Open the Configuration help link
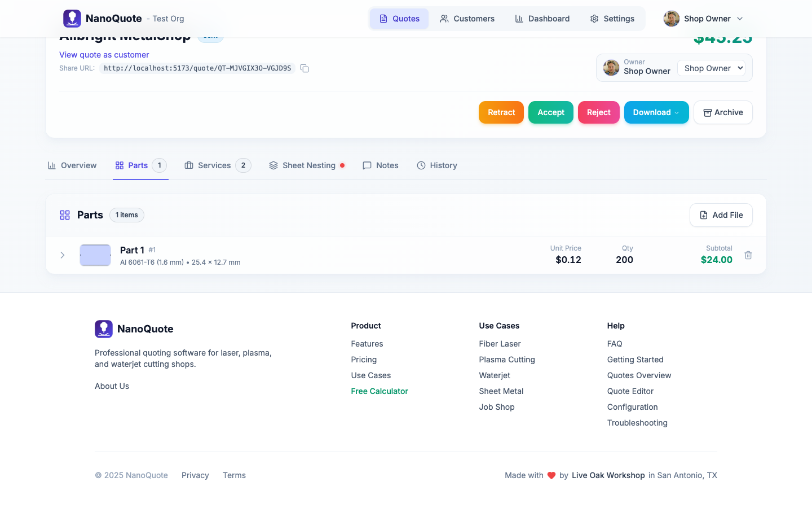This screenshot has width=812, height=508. tap(633, 407)
